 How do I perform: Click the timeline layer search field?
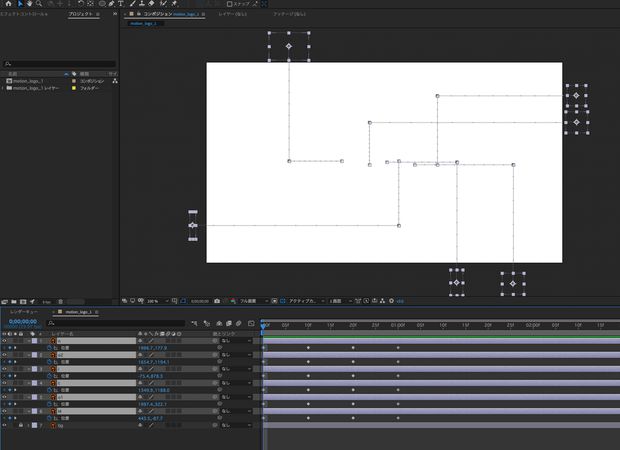click(x=115, y=323)
